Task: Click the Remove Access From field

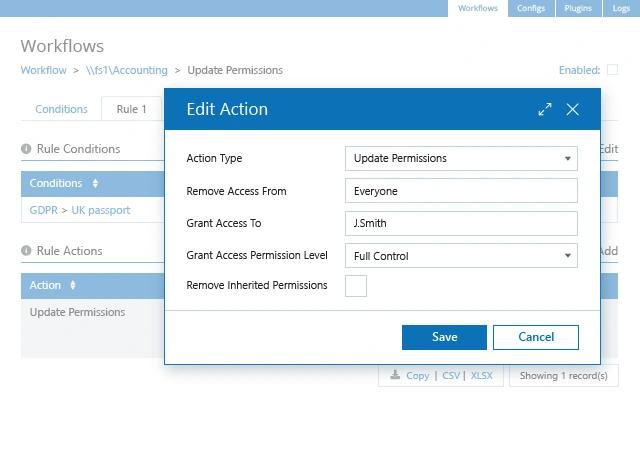Action: (x=461, y=191)
